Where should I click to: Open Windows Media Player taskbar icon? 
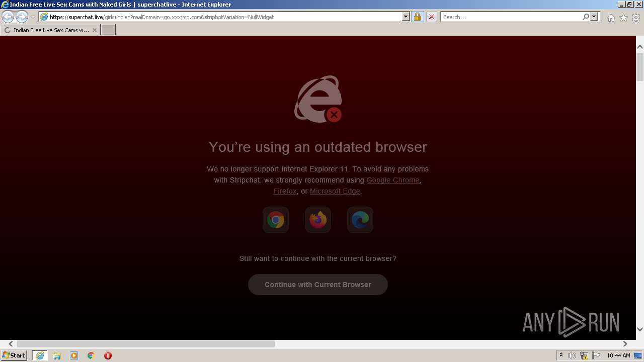tap(74, 355)
